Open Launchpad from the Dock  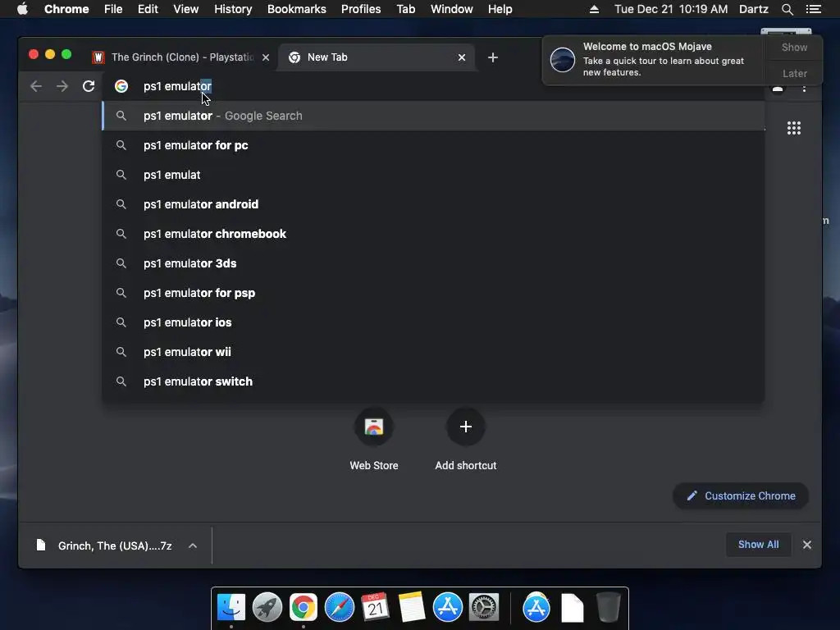[267, 608]
